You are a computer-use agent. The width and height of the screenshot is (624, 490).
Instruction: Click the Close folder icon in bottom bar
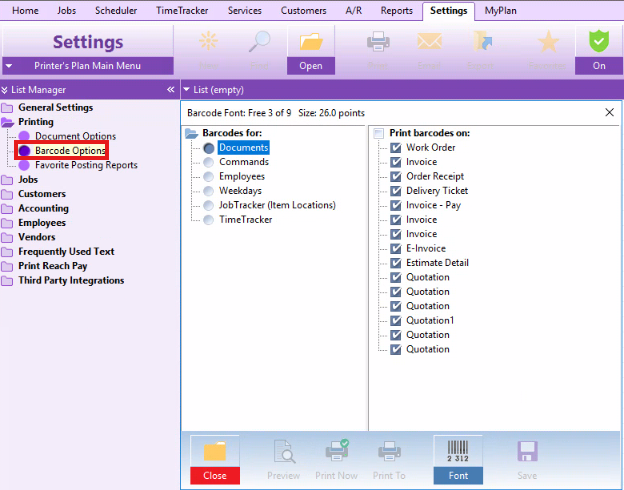click(x=215, y=451)
